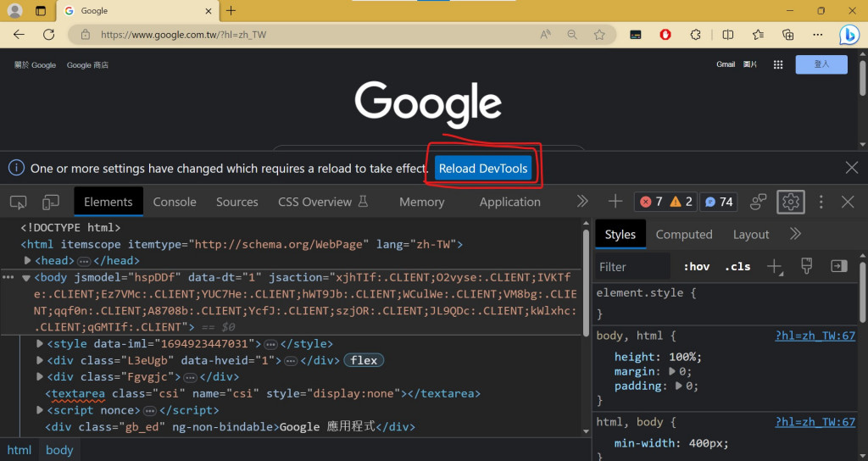Select body in the breadcrumb bar
868x461 pixels.
(59, 450)
